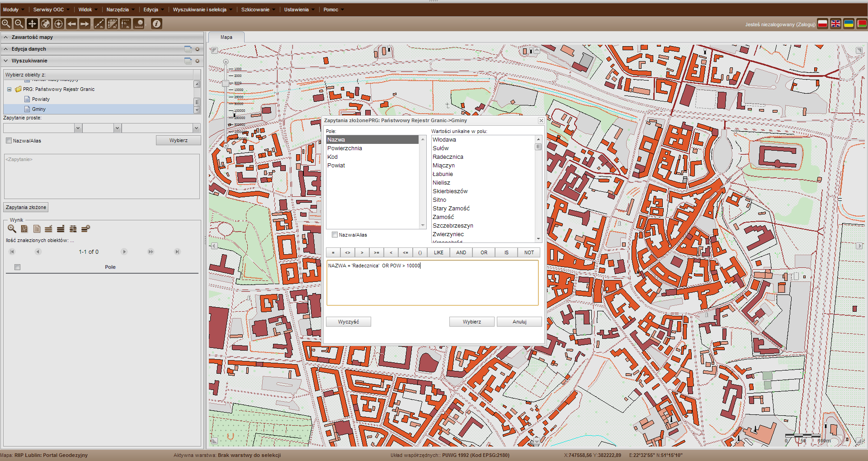This screenshot has height=461, width=868.
Task: Click the show results on map icon
Action: pos(24,229)
